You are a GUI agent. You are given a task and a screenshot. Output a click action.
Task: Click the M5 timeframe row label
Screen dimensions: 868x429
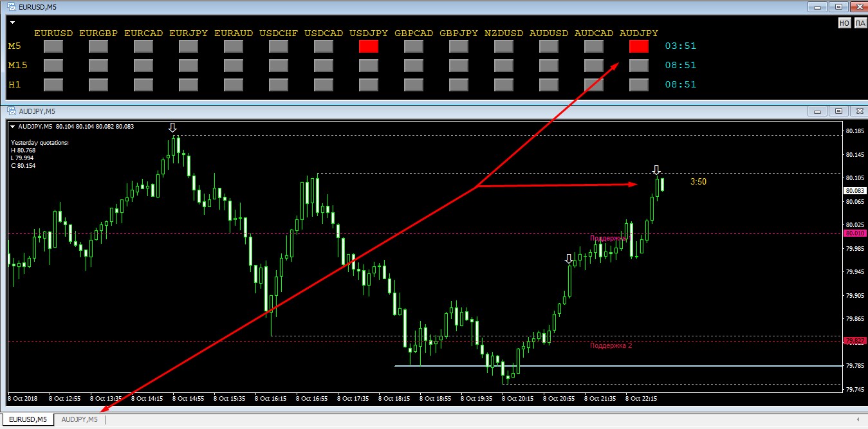point(15,46)
